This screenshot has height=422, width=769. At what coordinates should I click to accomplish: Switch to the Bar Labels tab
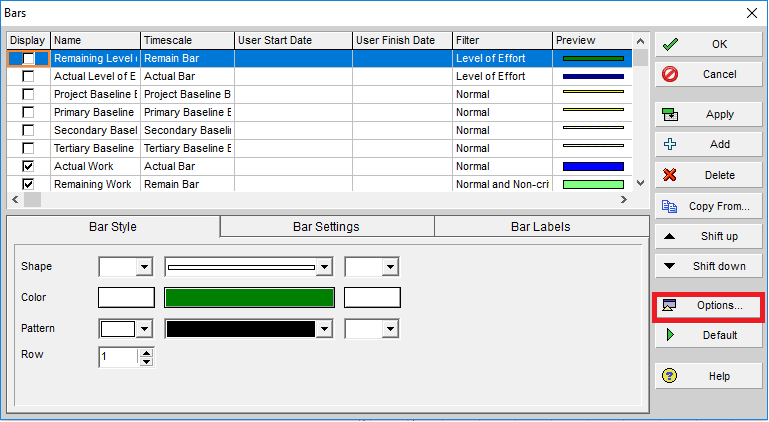(x=541, y=227)
